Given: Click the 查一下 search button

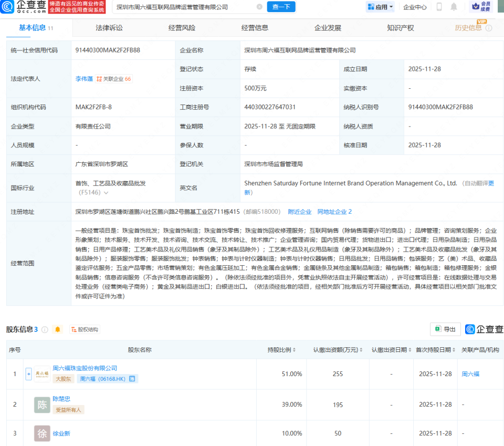Looking at the screenshot, I should [x=281, y=6].
